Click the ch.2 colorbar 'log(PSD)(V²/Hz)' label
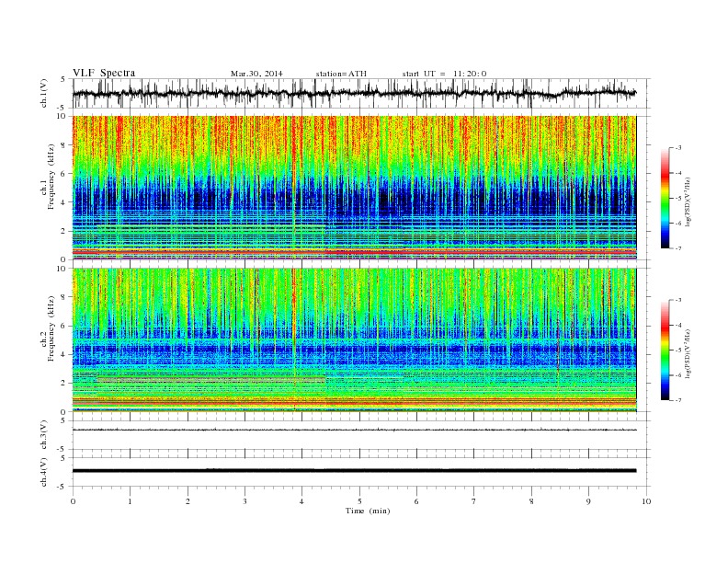The image size is (728, 563). pos(688,353)
